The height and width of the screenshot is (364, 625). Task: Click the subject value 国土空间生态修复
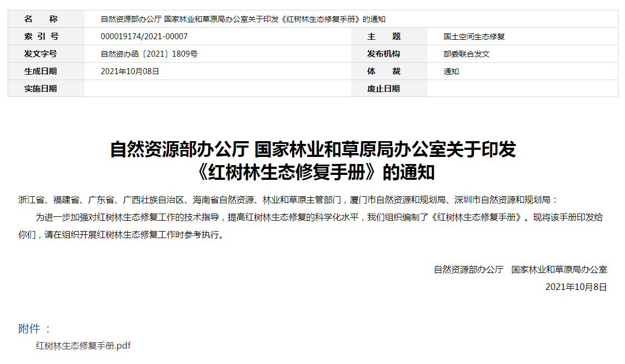tap(474, 37)
